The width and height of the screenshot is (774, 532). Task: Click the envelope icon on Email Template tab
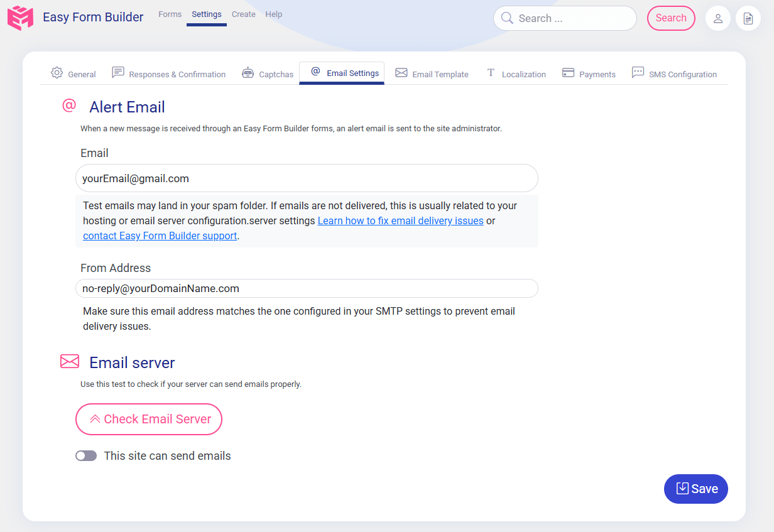pyautogui.click(x=401, y=73)
